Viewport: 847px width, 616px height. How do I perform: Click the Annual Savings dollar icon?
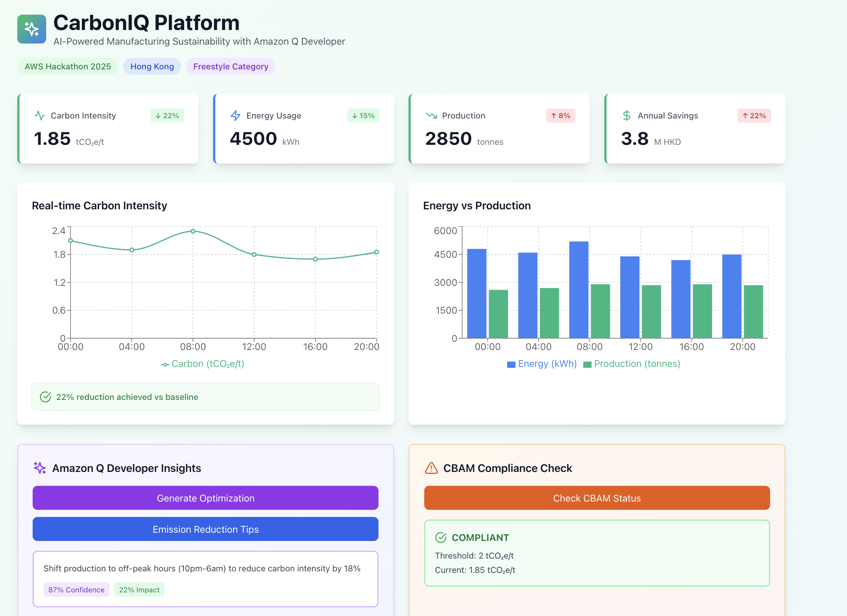coord(627,116)
